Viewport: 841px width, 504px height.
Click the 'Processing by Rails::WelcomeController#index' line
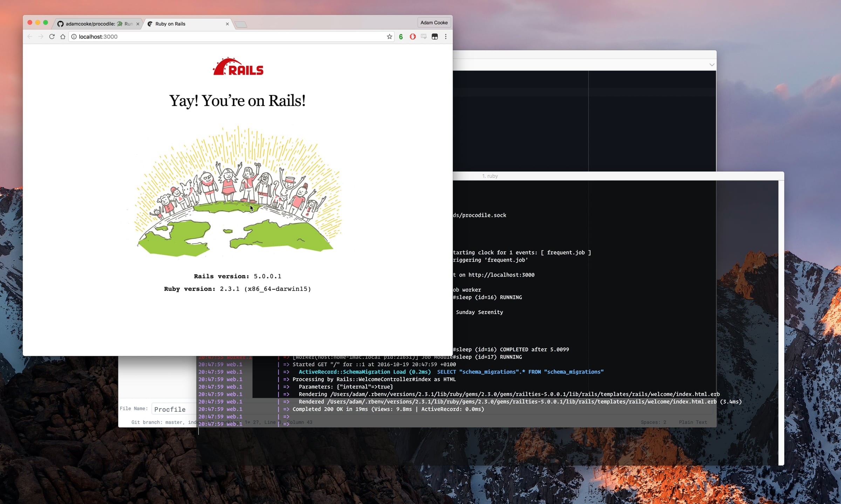[x=374, y=379]
